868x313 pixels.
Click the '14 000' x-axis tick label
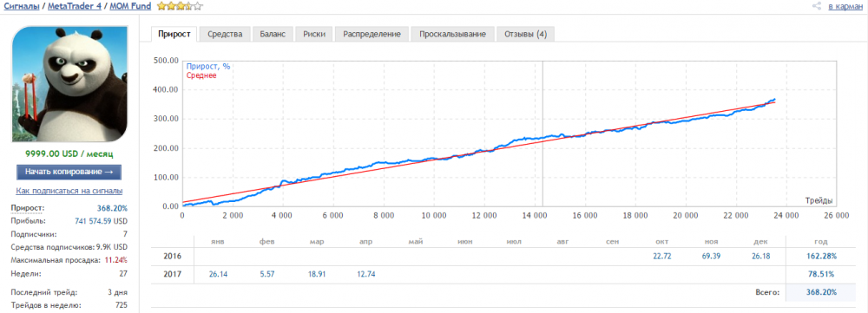pos(535,216)
